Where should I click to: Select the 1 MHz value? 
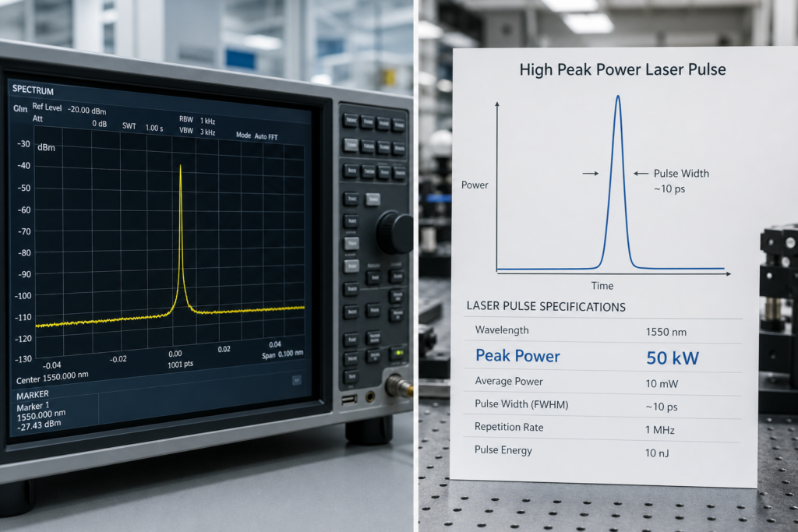[660, 430]
